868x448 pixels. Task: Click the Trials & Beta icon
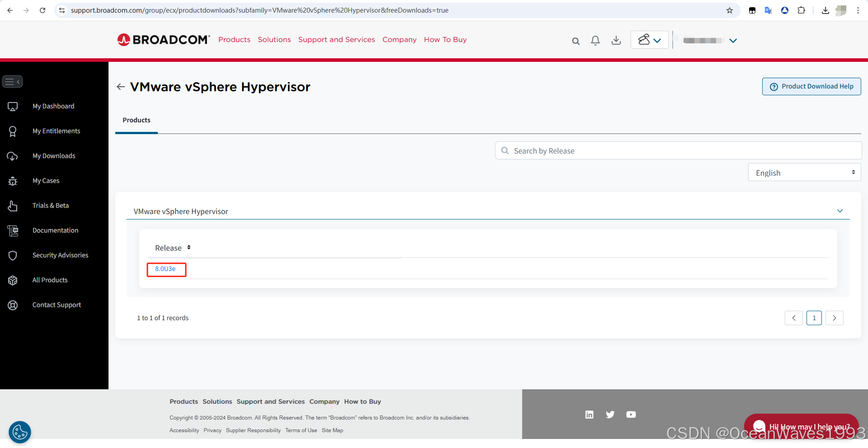pyautogui.click(x=13, y=206)
